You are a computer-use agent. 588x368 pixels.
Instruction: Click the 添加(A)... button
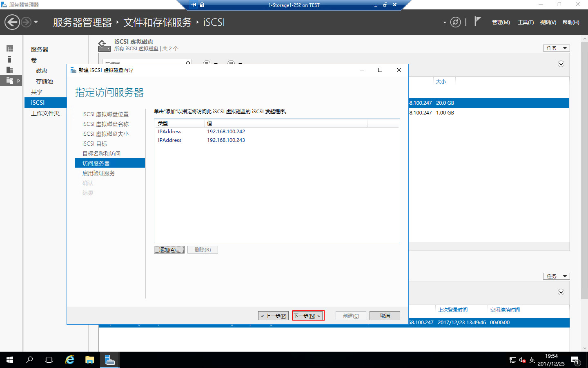[x=169, y=249]
